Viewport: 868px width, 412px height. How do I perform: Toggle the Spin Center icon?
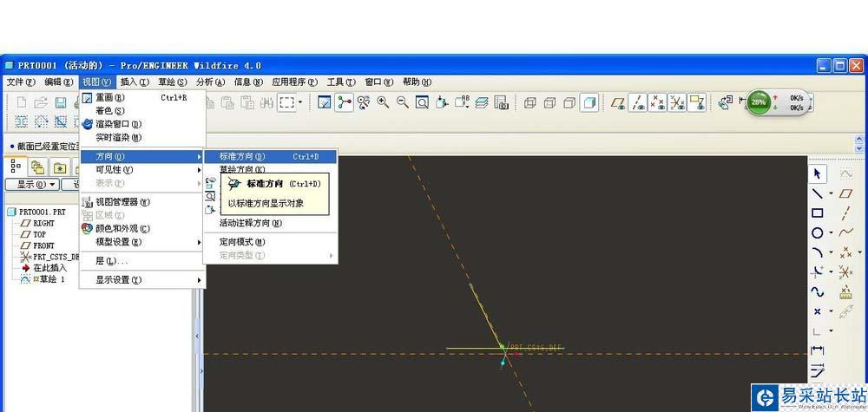coord(344,102)
